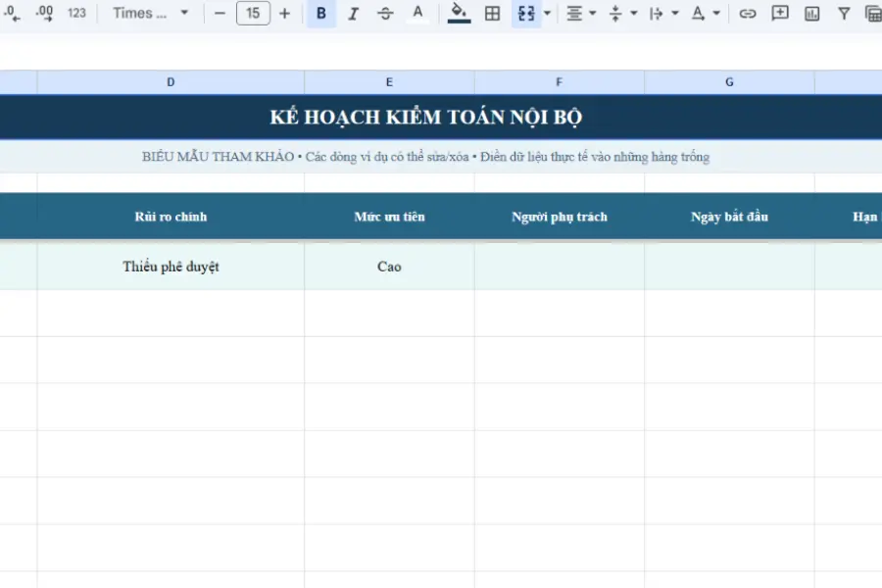Screen dimensions: 882x588
Task: Open the text color picker
Action: (417, 13)
